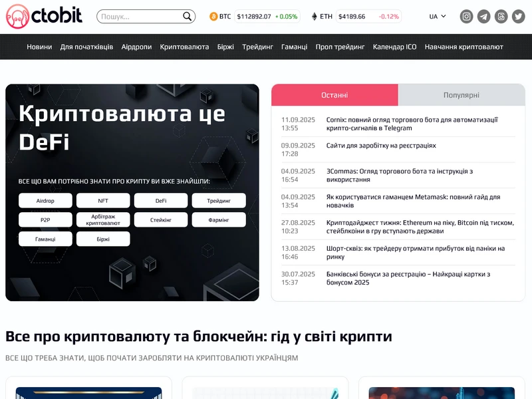This screenshot has height=399, width=532.
Task: Click the ctobit logo
Action: point(44,16)
